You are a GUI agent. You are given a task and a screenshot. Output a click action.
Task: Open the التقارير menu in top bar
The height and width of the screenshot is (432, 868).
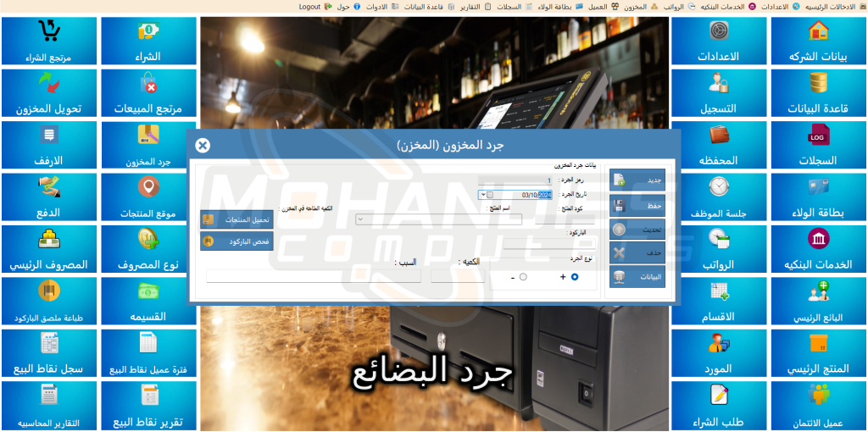tap(469, 6)
